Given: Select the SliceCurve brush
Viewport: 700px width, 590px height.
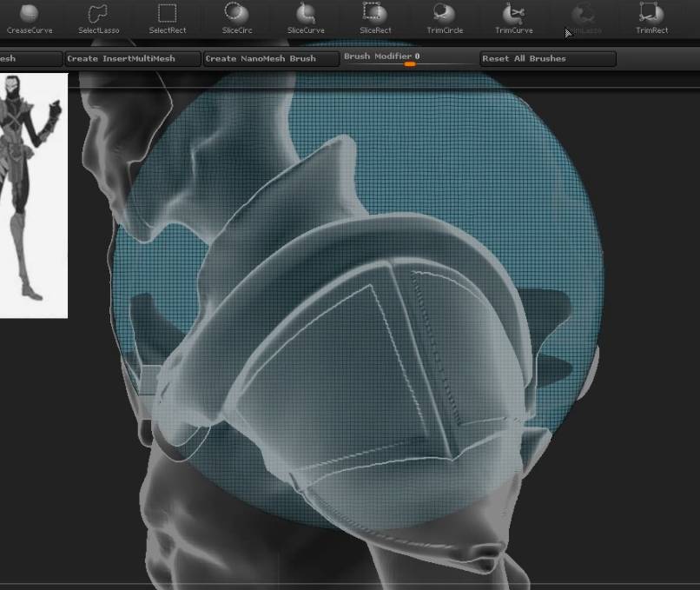Looking at the screenshot, I should (x=306, y=19).
